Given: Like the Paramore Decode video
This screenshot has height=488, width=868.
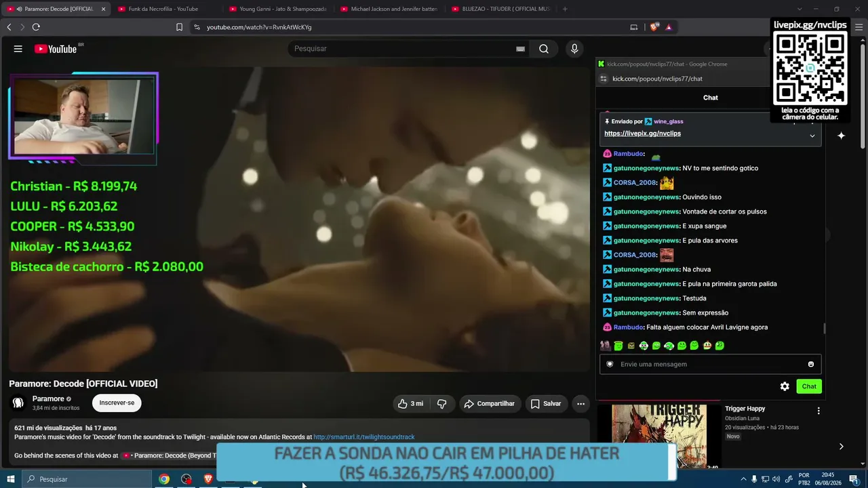Looking at the screenshot, I should [410, 403].
